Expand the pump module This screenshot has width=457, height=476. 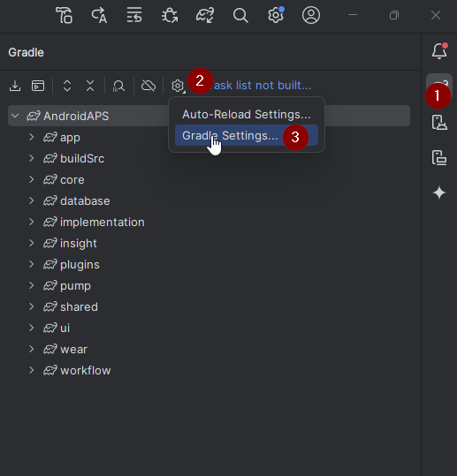(x=31, y=285)
